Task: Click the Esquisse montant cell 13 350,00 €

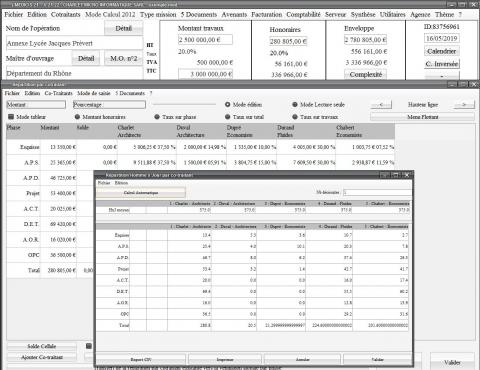Action: (58, 147)
